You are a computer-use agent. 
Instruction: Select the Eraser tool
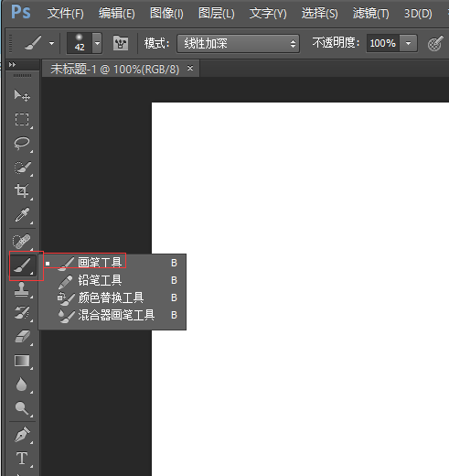point(22,337)
